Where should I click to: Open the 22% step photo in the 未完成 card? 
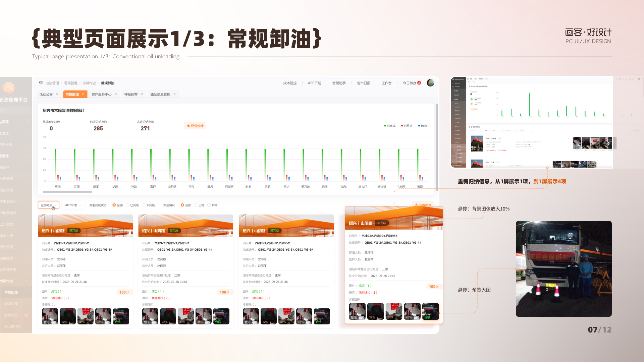376,311
